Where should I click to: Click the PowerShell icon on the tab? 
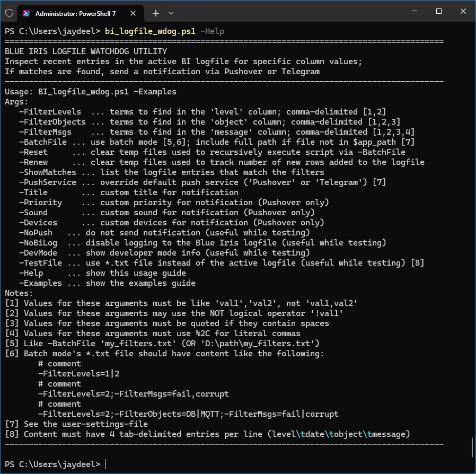(x=26, y=13)
